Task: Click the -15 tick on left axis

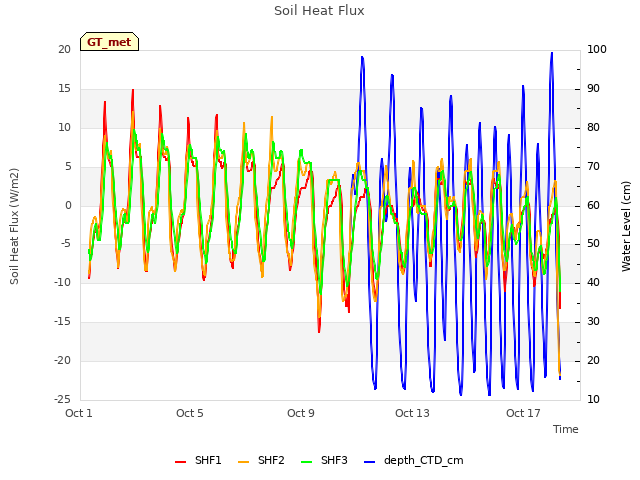Action: pos(62,322)
